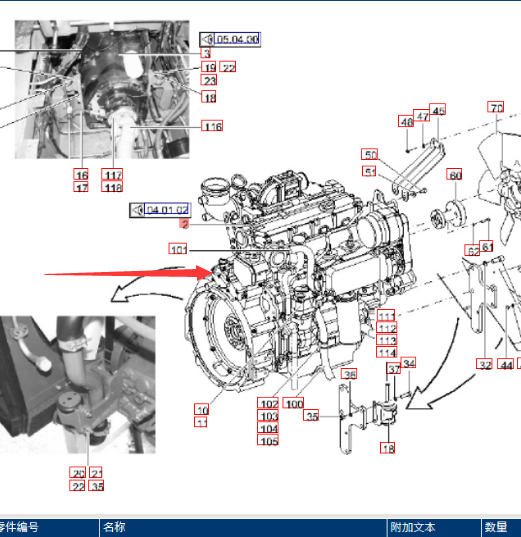
Task: Select part callout 114
Action: (387, 352)
